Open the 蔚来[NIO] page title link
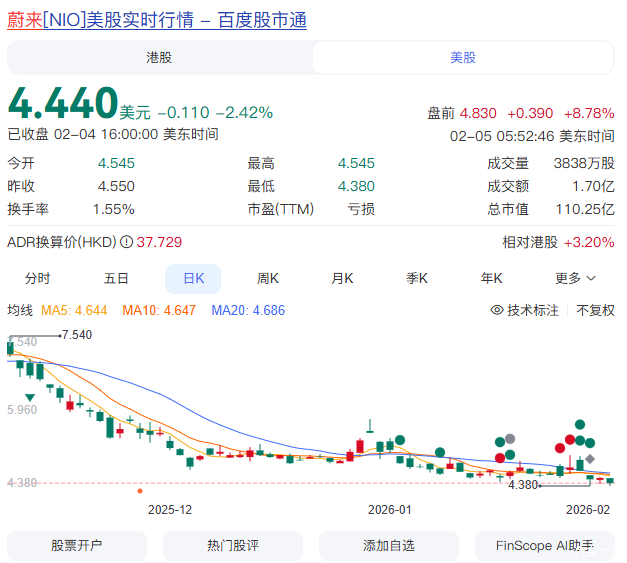 point(157,20)
